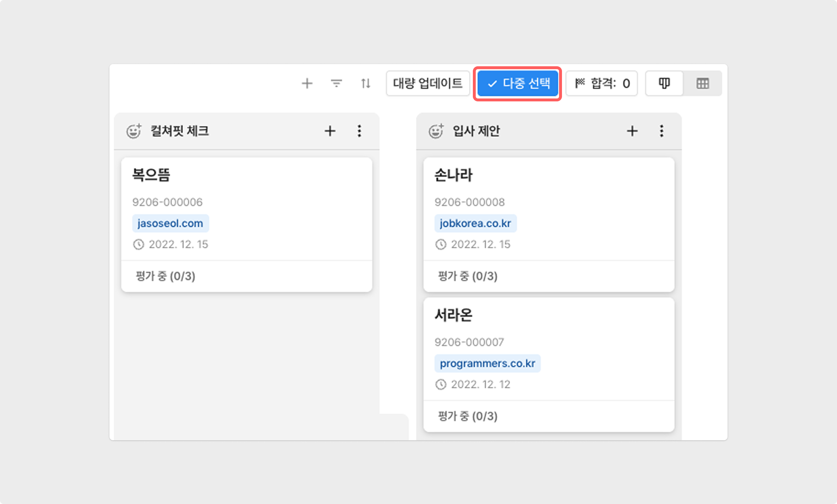Select ID 9206-000006 on 복으뜸 card
The image size is (837, 504).
pyautogui.click(x=167, y=202)
